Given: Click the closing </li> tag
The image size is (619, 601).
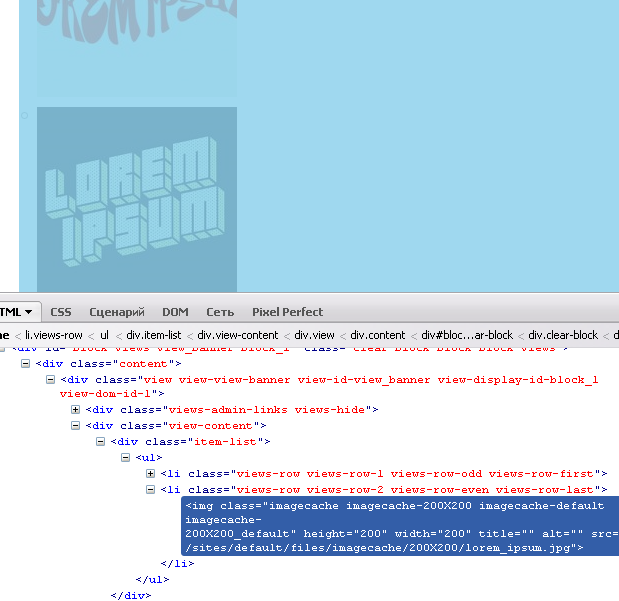Looking at the screenshot, I should pyautogui.click(x=178, y=563).
